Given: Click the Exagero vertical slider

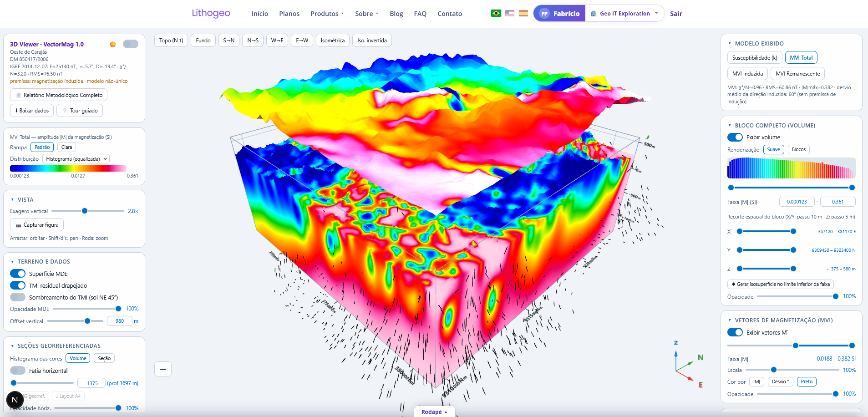Looking at the screenshot, I should 88,211.
